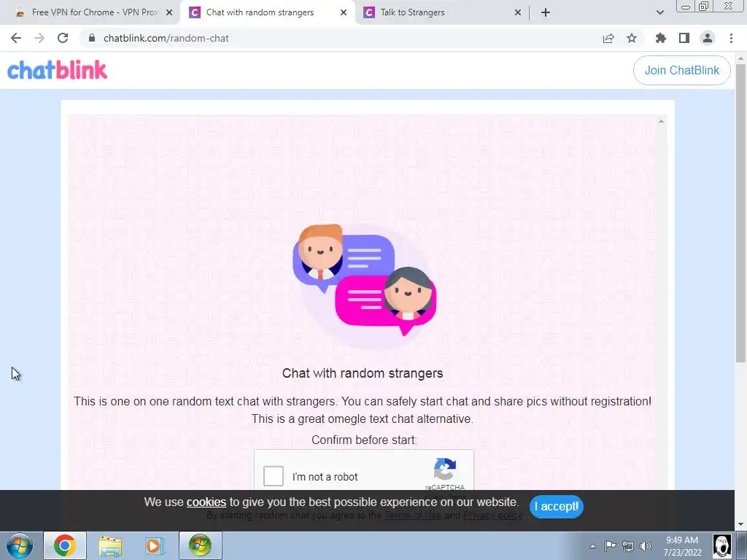Reload the chatblink page

pyautogui.click(x=63, y=38)
